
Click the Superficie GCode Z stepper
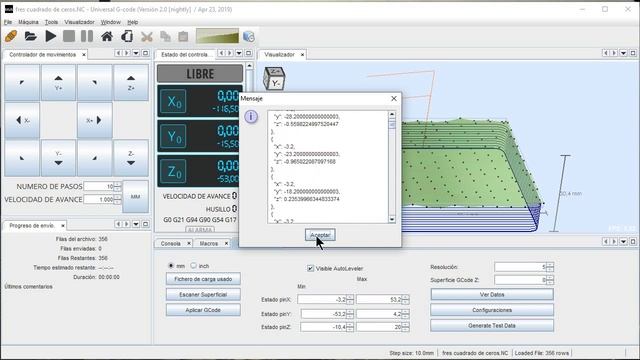point(550,280)
